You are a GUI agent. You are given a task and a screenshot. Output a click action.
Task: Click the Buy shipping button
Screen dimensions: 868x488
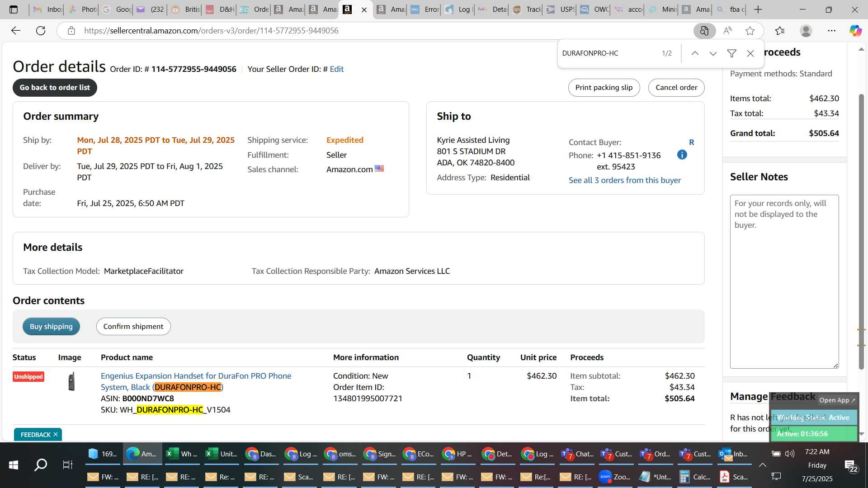[x=51, y=326]
